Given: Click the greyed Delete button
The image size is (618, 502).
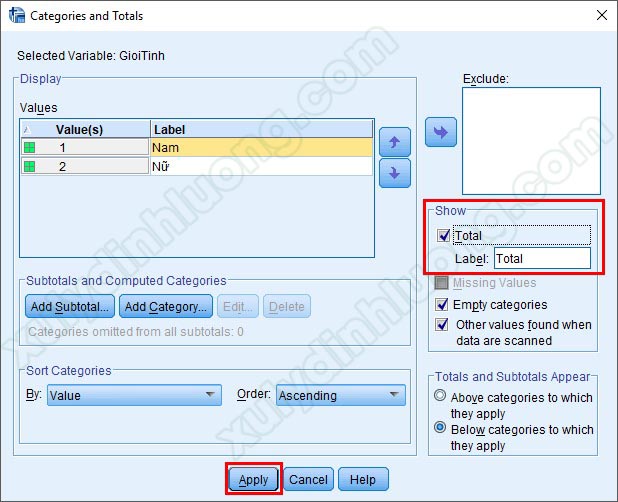Looking at the screenshot, I should 287,306.
